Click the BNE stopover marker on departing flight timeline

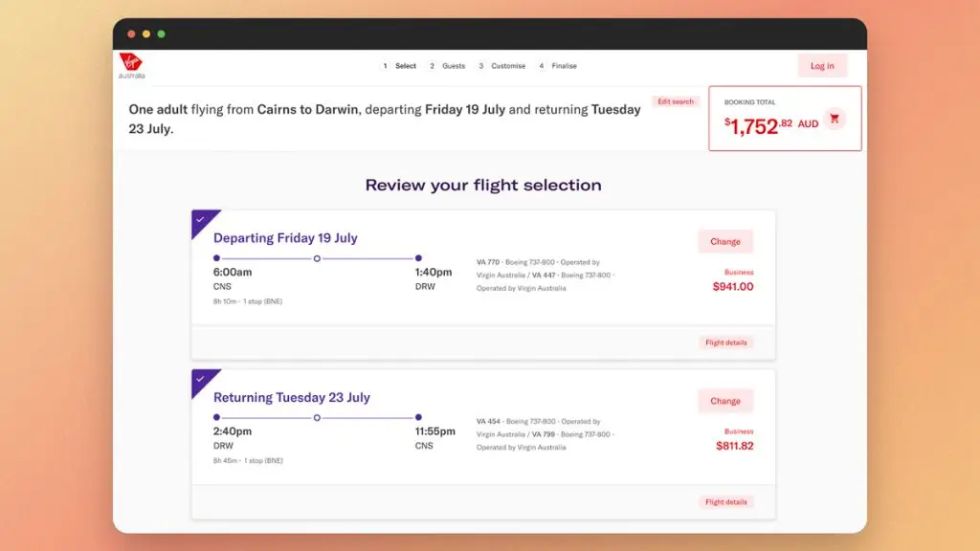(x=317, y=258)
